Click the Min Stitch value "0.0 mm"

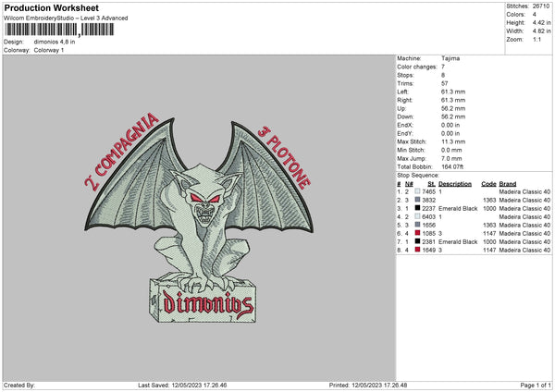(x=451, y=151)
